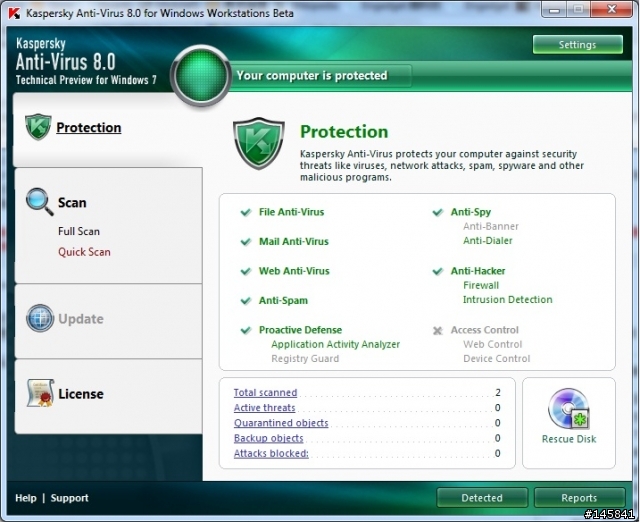Click the Rescue Disk CD icon

click(x=569, y=409)
